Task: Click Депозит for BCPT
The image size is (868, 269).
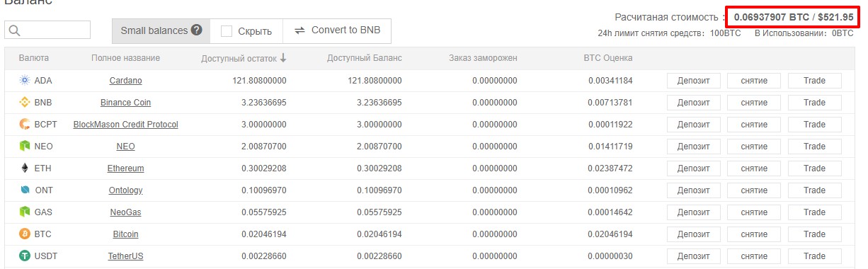Action: tap(693, 125)
